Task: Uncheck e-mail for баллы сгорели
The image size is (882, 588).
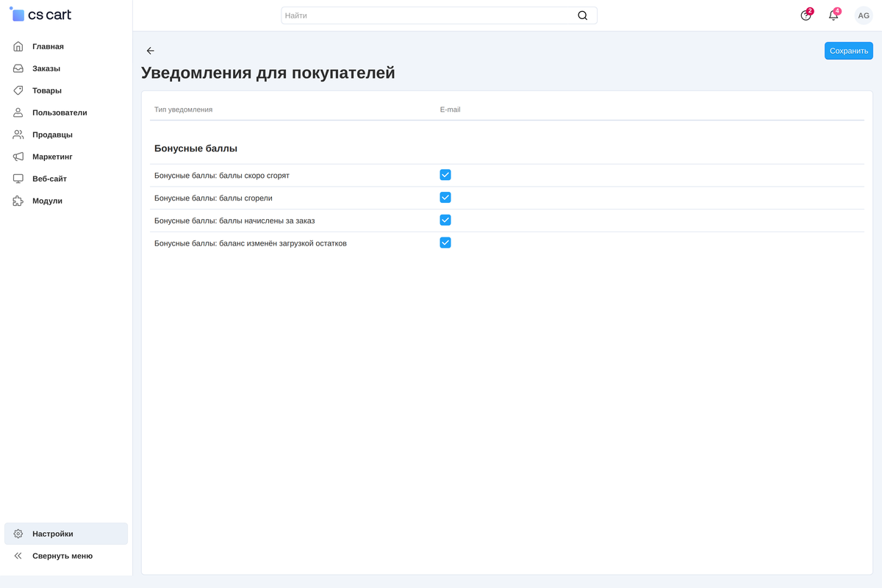Action: click(445, 198)
